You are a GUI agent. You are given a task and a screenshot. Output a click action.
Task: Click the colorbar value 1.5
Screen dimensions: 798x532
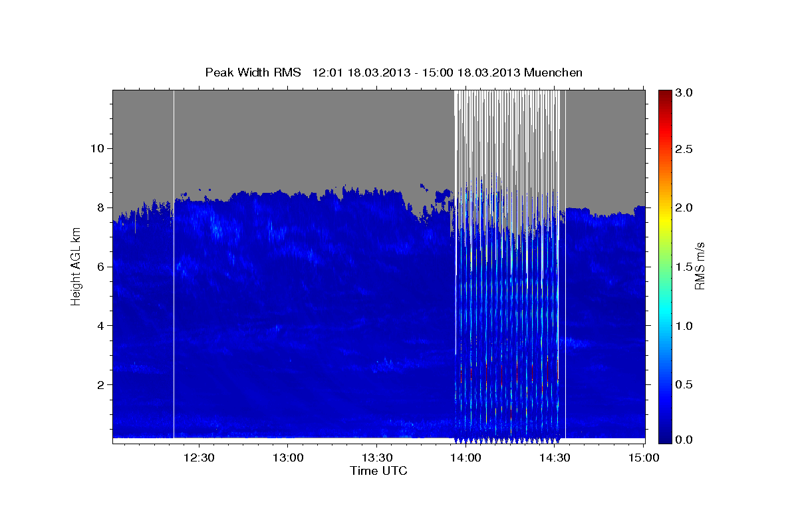(x=685, y=267)
